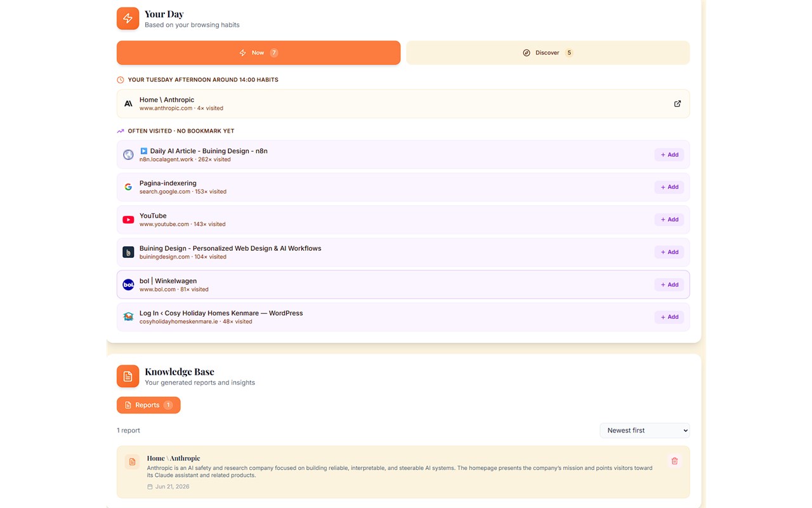Add Cosy Holiday Homes Kenmare bookmark
Screen dimensions: 812x508
point(669,317)
